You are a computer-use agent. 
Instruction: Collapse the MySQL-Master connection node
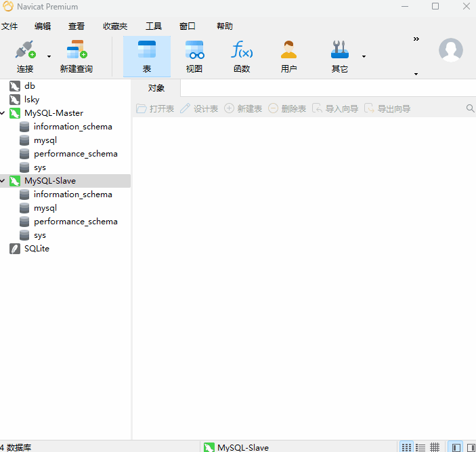coord(3,113)
